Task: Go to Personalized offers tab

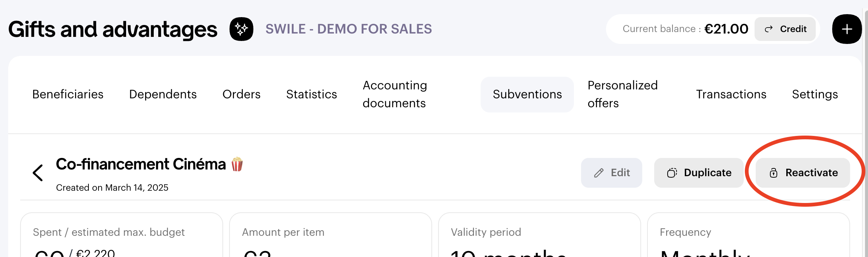Action: [x=622, y=94]
